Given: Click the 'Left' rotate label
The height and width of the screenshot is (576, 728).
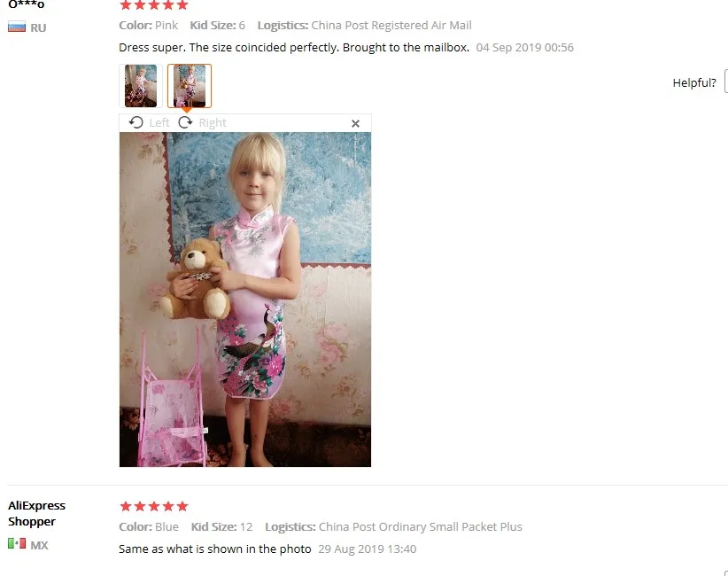Looking at the screenshot, I should pyautogui.click(x=159, y=122).
